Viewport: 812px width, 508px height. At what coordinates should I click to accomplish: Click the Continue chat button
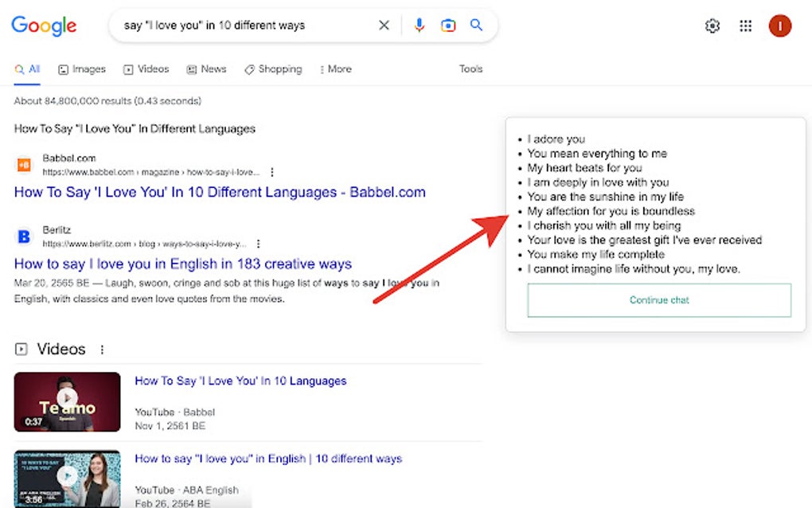click(x=659, y=300)
